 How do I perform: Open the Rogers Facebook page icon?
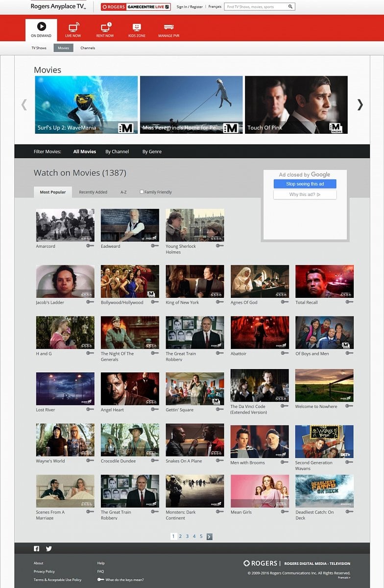tap(36, 549)
